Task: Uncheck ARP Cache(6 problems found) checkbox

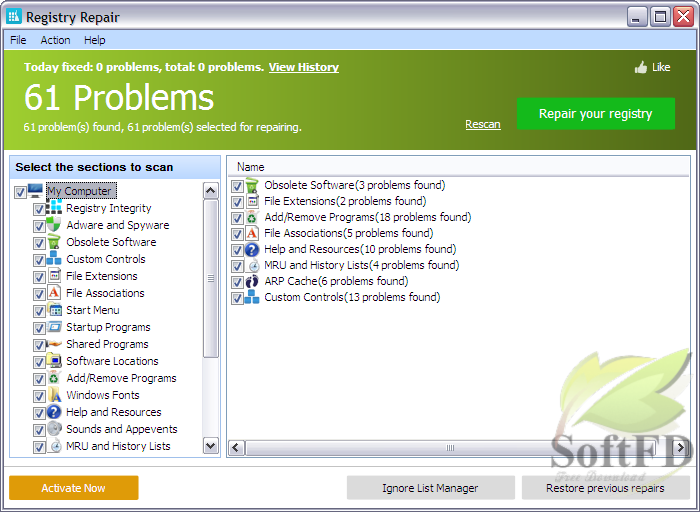Action: click(237, 282)
